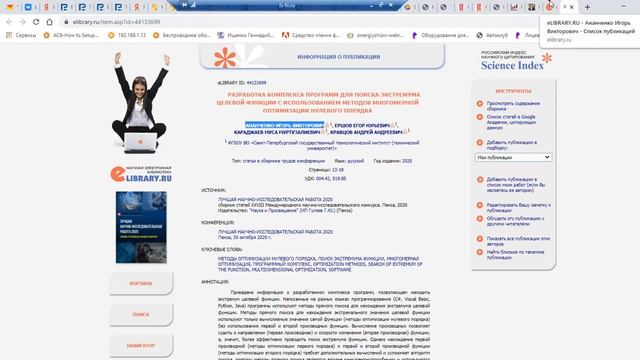Click the Информация о публикации header banner
Image resolution: width=640 pixels, height=360 pixels.
coord(322,57)
